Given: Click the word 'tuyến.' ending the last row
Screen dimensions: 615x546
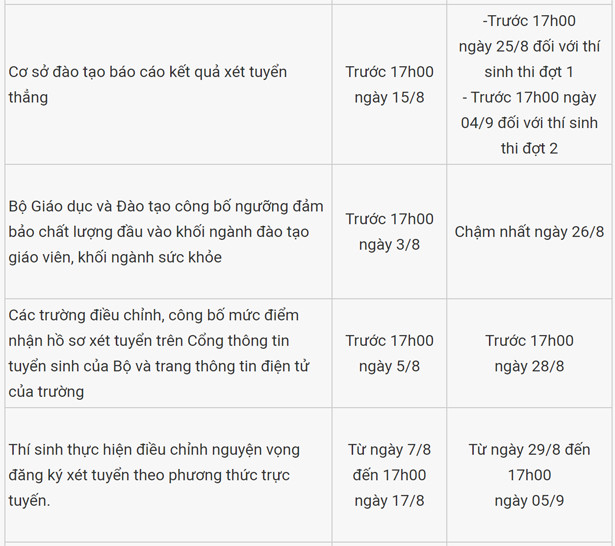Looking at the screenshot, I should (28, 500).
